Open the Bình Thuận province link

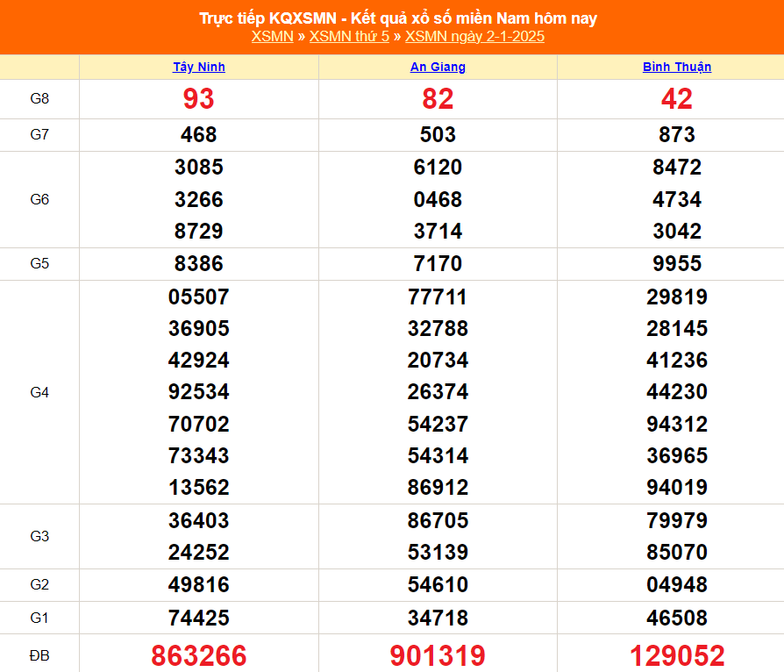[676, 67]
